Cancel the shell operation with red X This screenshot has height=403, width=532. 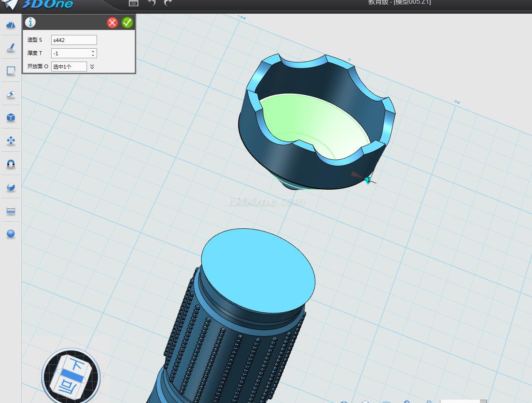pyautogui.click(x=112, y=22)
